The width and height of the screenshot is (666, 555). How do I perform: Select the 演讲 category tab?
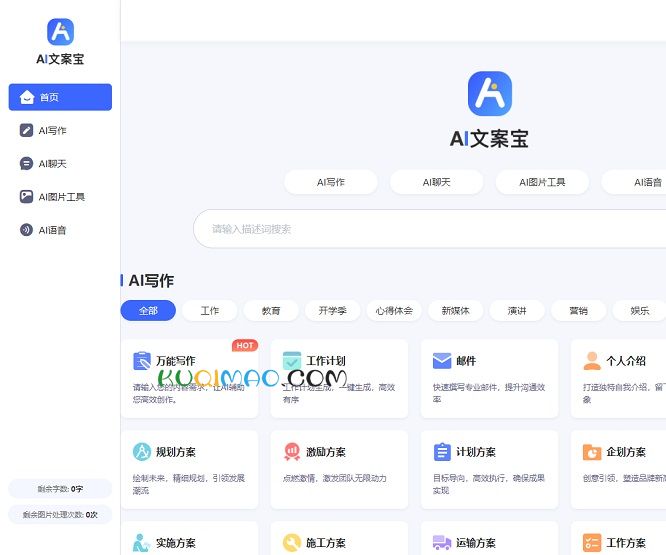pos(517,310)
